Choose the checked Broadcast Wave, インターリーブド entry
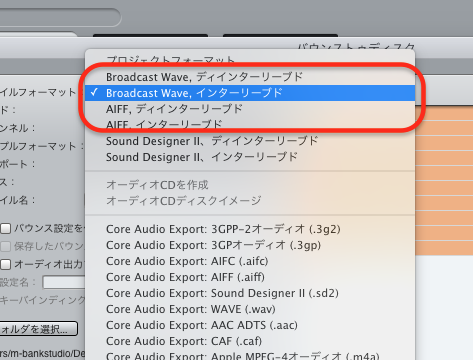 click(250, 93)
